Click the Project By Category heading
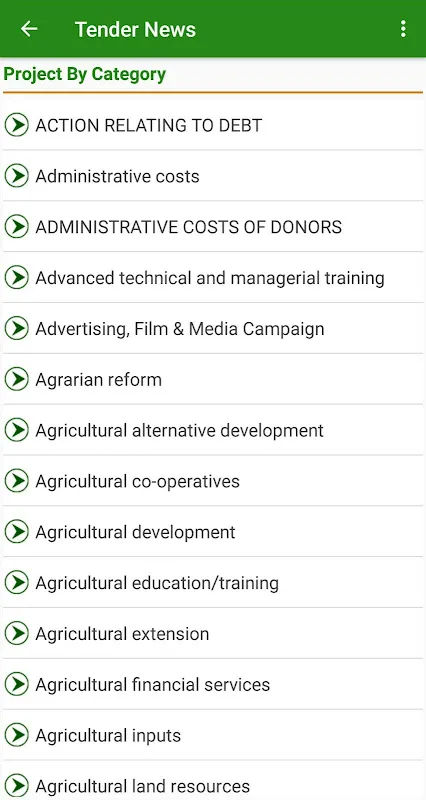 (85, 74)
